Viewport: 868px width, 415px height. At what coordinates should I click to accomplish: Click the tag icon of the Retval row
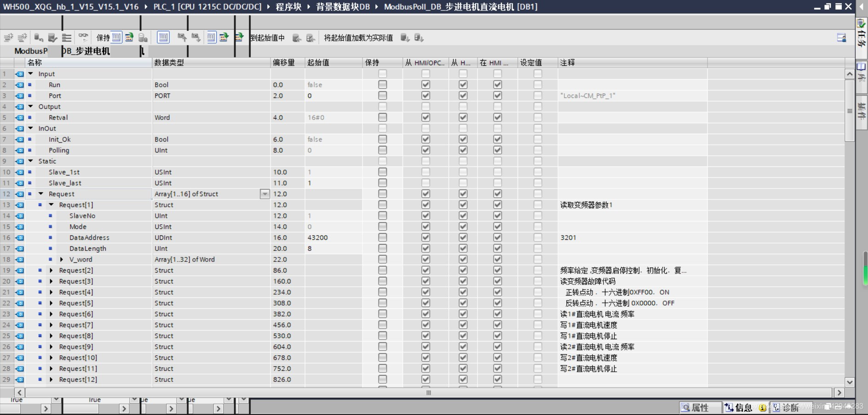19,118
